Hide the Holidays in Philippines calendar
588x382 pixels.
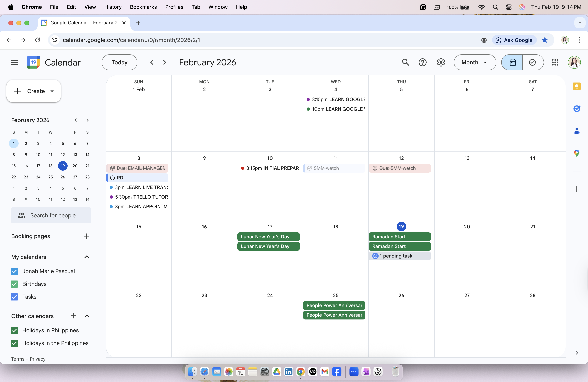tap(15, 330)
